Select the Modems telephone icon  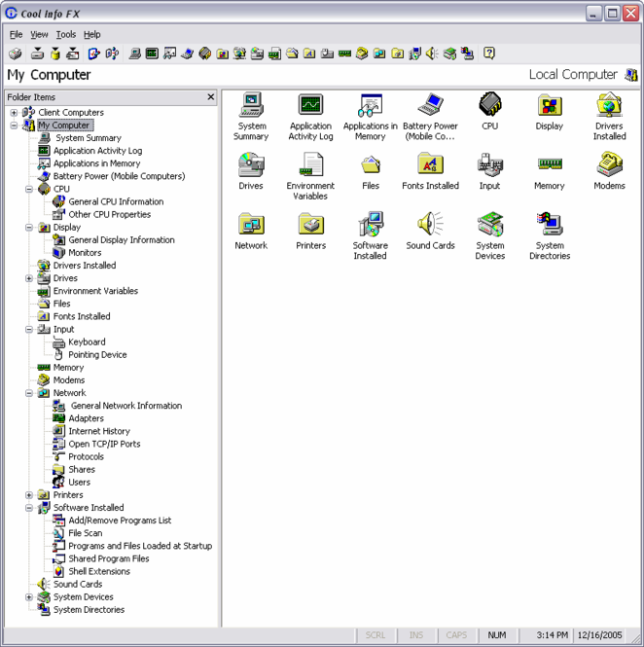click(x=609, y=165)
